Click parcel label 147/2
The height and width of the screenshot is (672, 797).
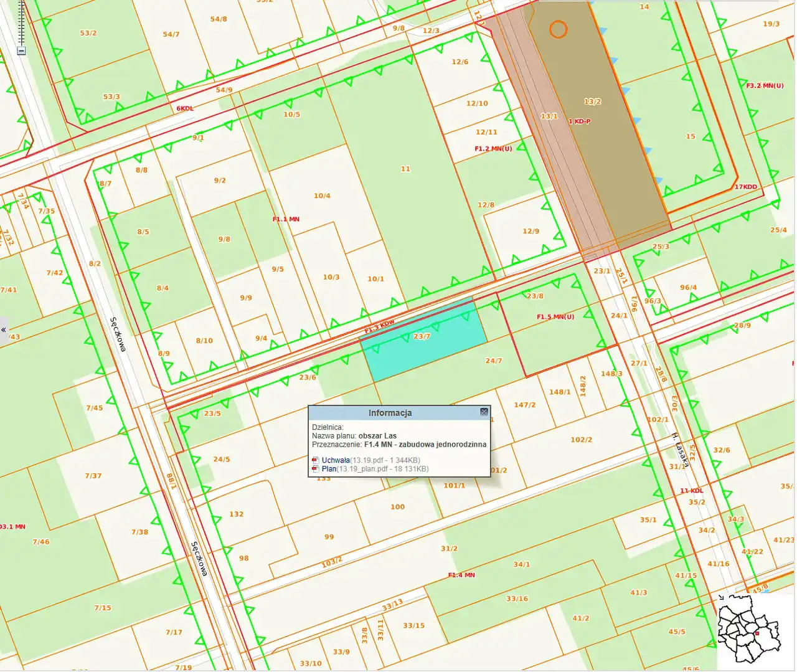coord(525,405)
